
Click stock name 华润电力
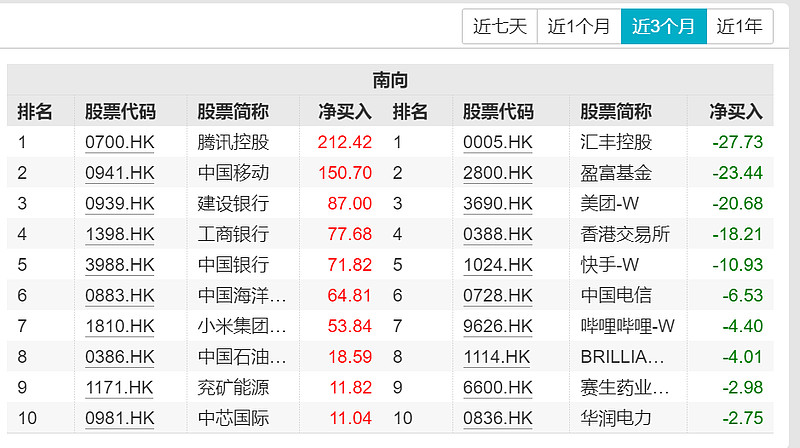[616, 418]
